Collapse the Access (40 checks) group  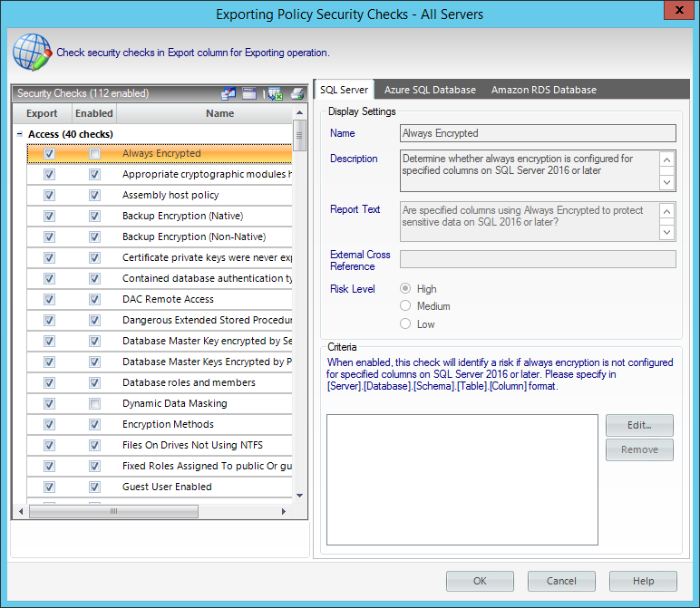click(x=20, y=134)
